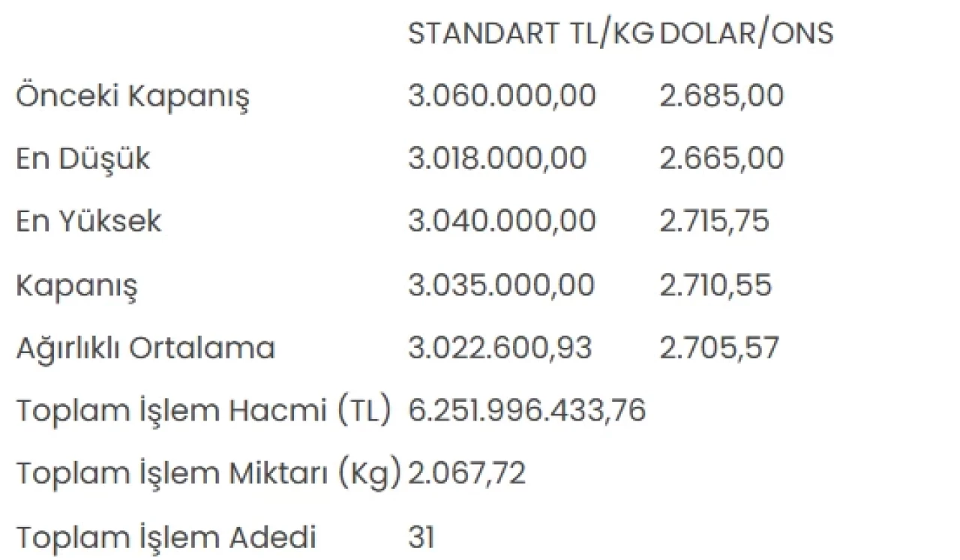This screenshot has height=560, width=960.
Task: Click the total quantity value 2.067,72
Action: pos(466,474)
